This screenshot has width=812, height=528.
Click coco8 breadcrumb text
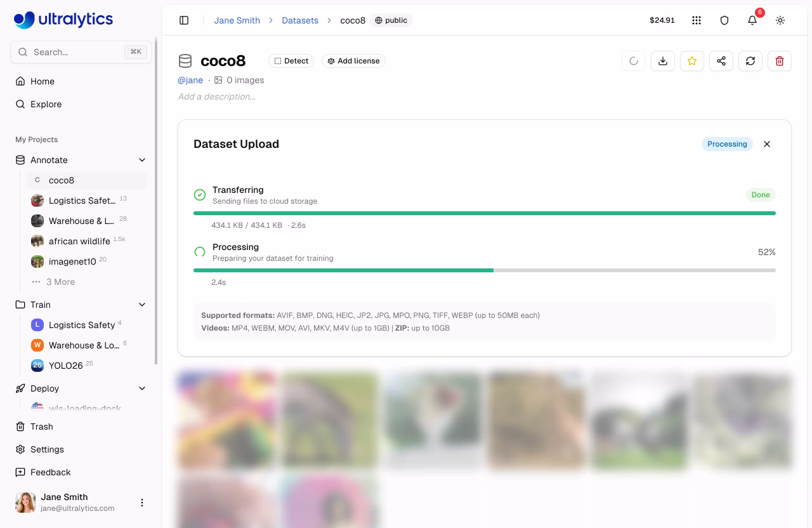tap(353, 20)
